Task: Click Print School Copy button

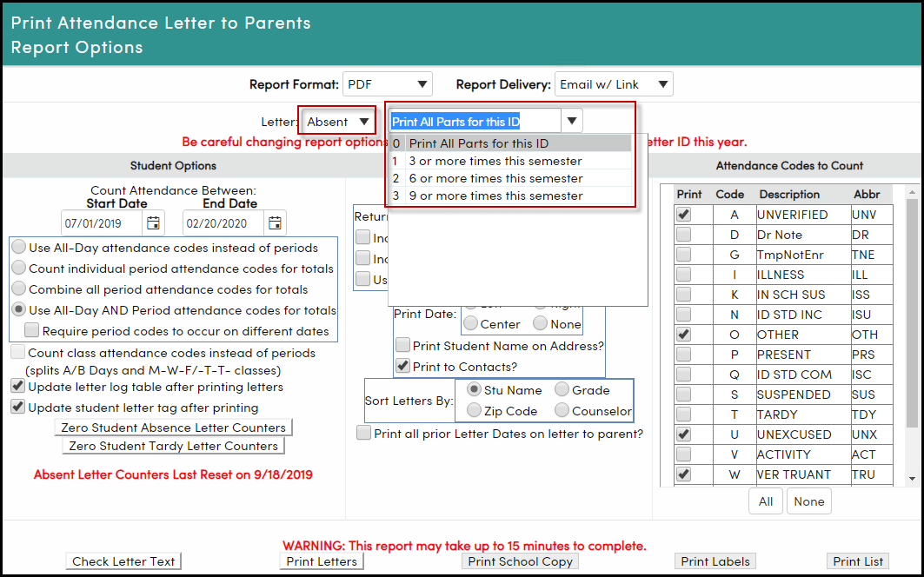Action: (521, 561)
